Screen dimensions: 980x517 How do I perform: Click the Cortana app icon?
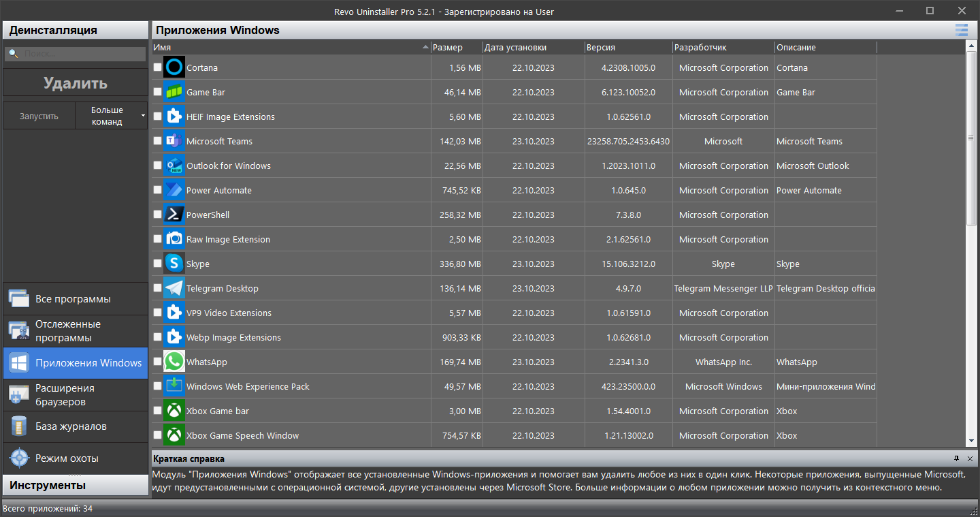click(x=174, y=67)
